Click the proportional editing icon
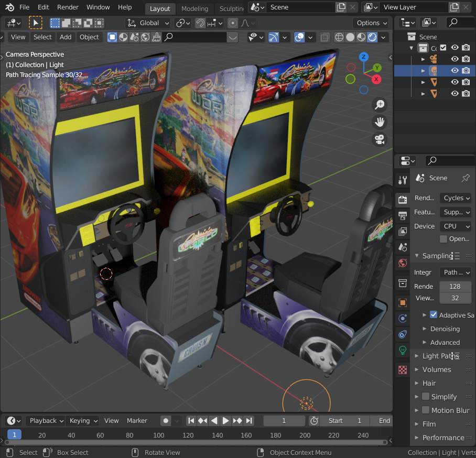The height and width of the screenshot is (458, 476). click(233, 23)
